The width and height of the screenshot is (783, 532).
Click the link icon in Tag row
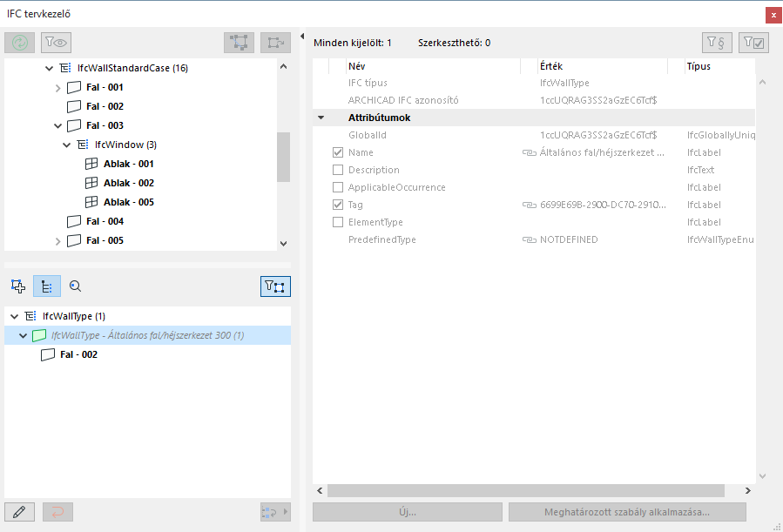coord(530,205)
